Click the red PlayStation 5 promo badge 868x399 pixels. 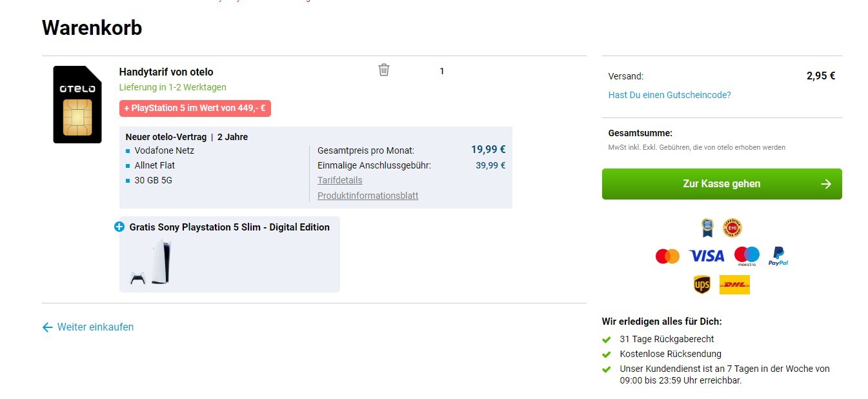195,108
